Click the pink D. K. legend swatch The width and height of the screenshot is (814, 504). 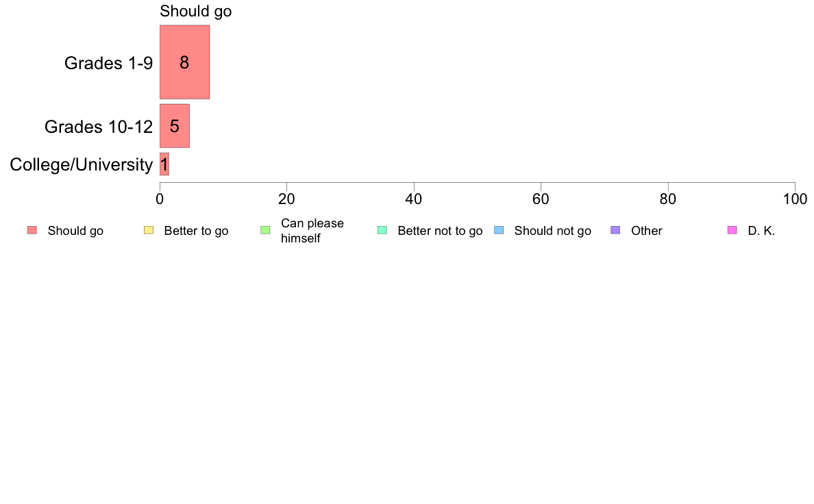coord(732,230)
